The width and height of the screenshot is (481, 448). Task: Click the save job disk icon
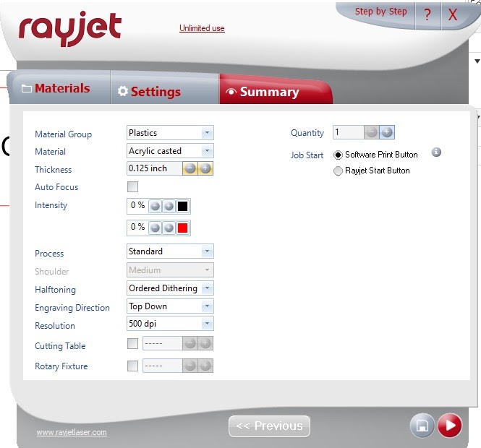422,426
